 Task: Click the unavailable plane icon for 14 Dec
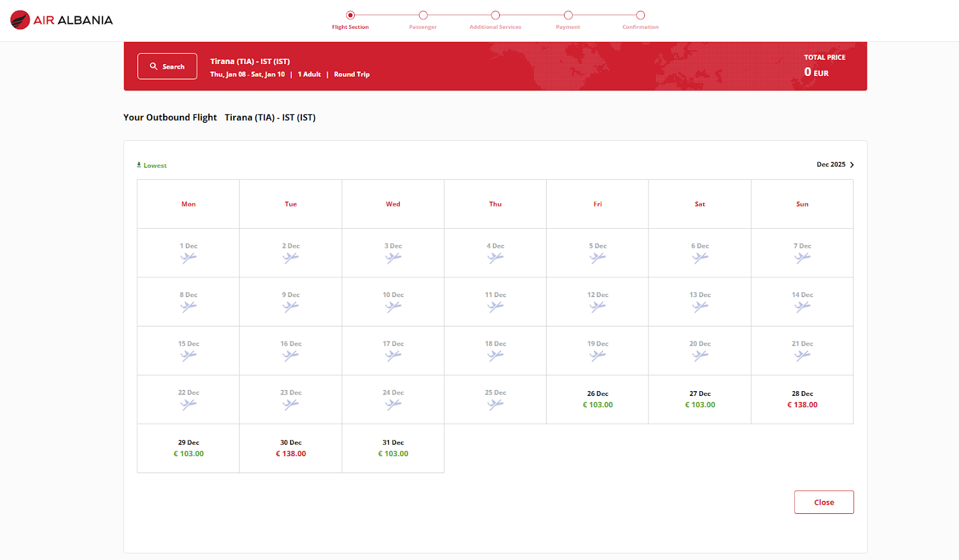coord(802,307)
